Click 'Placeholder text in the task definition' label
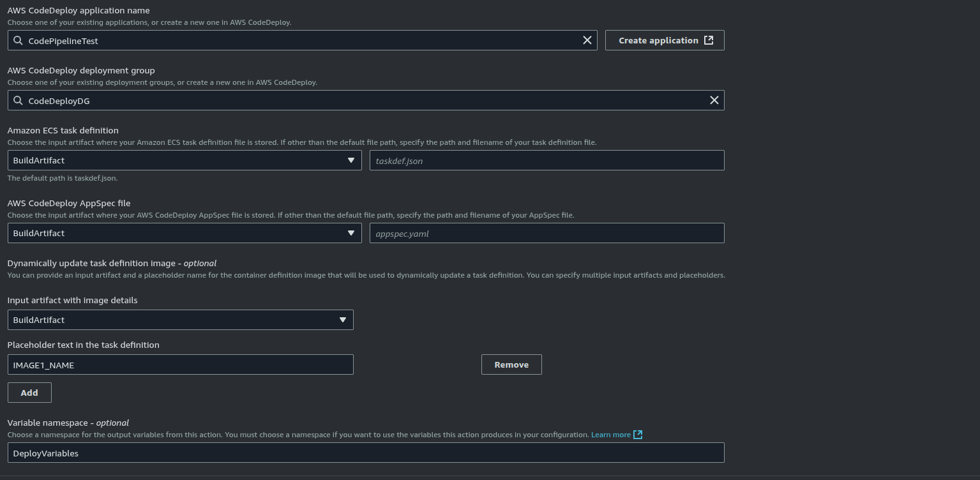This screenshot has height=480, width=980. click(x=84, y=345)
